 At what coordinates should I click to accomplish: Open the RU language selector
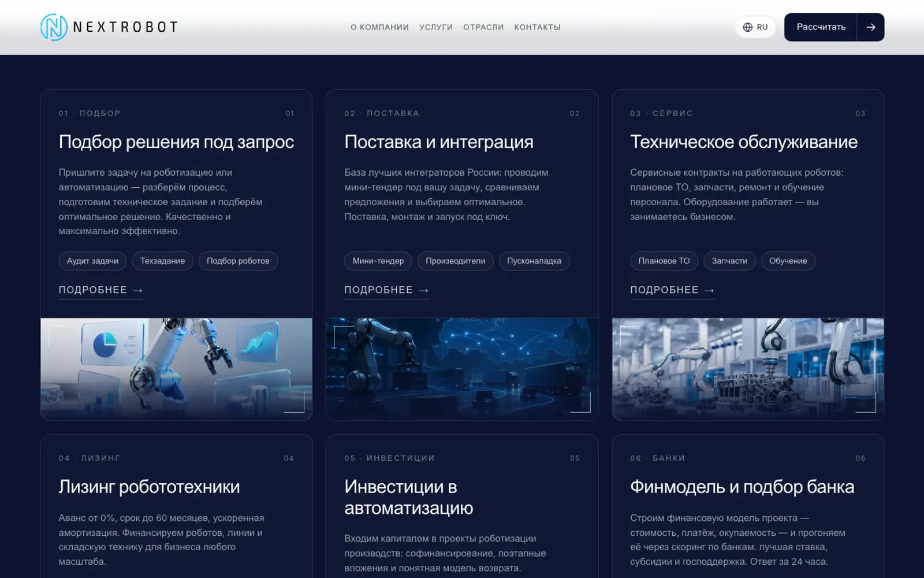755,27
